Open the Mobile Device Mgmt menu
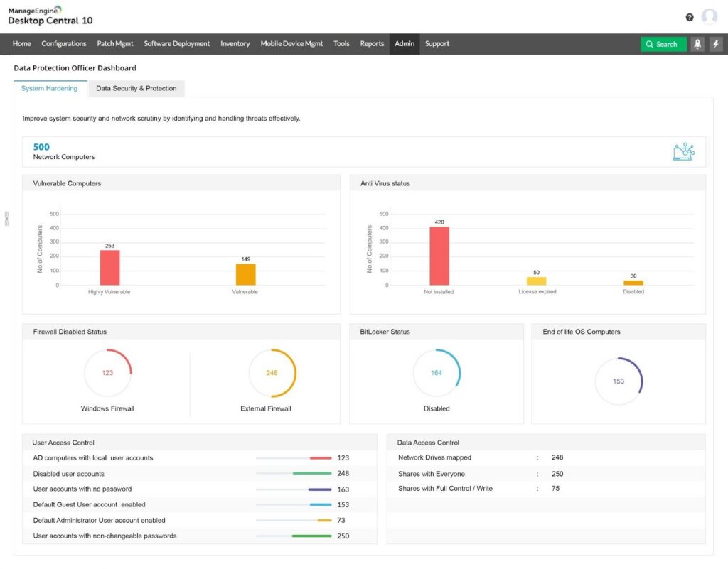This screenshot has width=728, height=569. tap(291, 44)
